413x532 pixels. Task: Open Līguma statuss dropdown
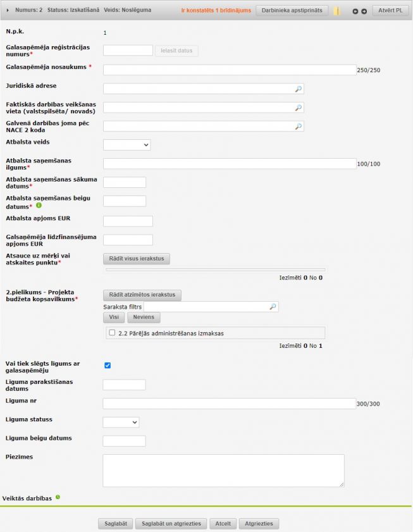pos(121,422)
